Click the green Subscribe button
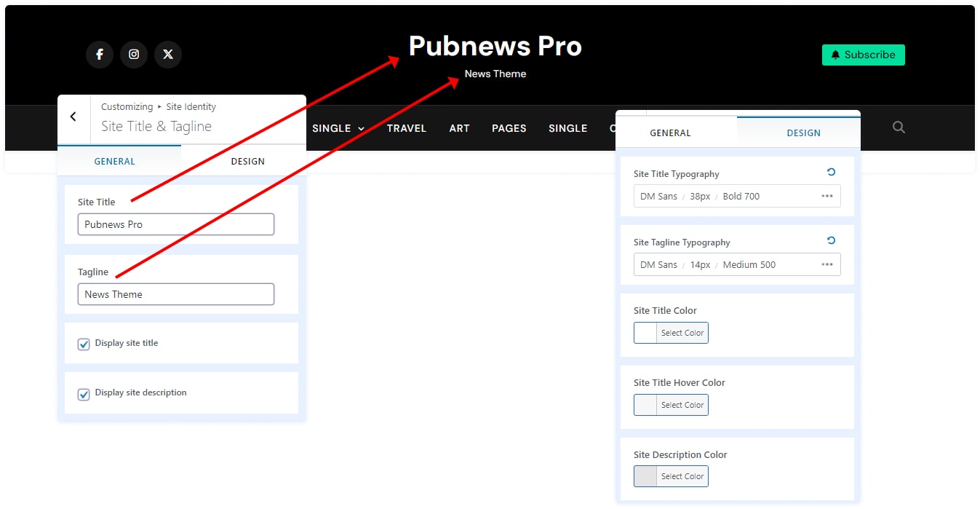 863,55
